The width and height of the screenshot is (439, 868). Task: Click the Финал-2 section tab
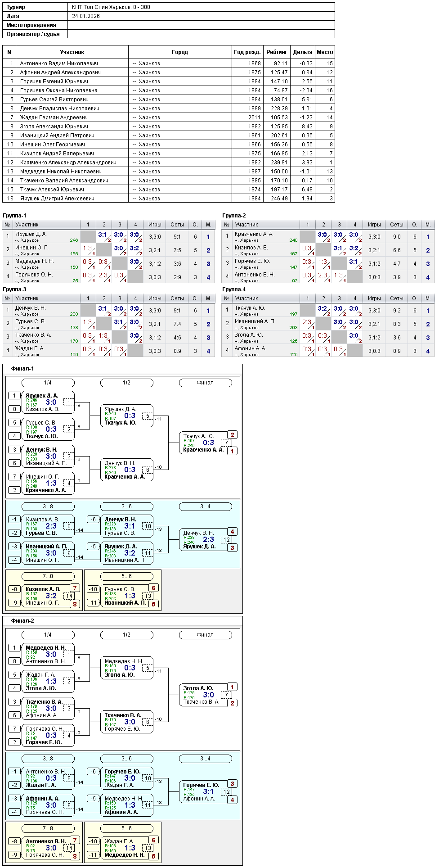22,621
